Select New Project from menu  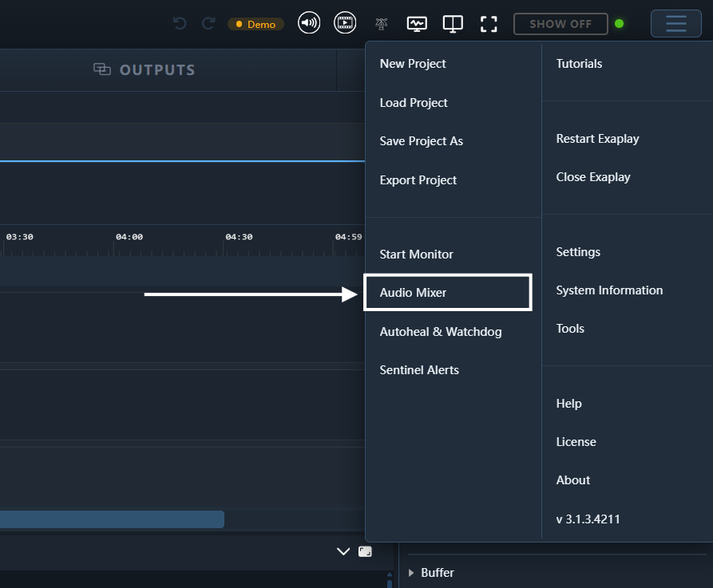click(x=413, y=64)
